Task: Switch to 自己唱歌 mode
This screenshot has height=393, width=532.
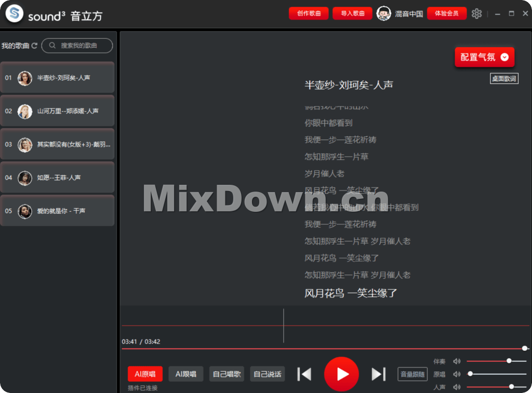Action: coord(227,374)
